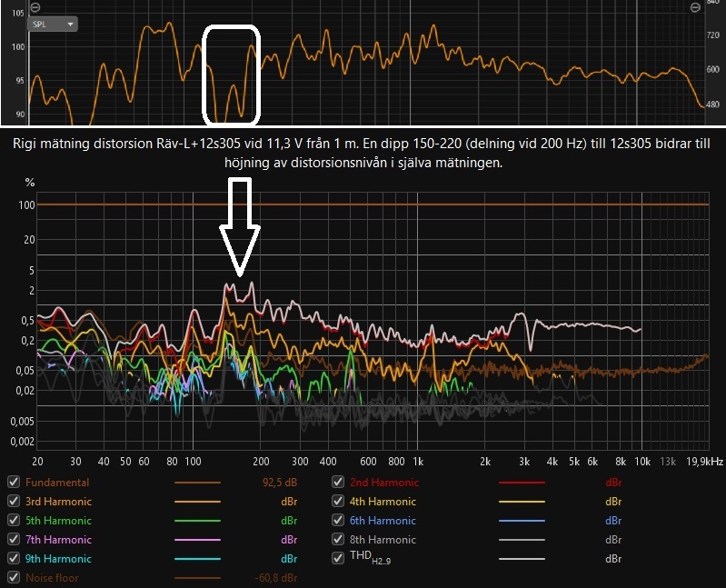The width and height of the screenshot is (726, 588).
Task: Click the 7th Harmonic pink line swatch
Action: 197,540
